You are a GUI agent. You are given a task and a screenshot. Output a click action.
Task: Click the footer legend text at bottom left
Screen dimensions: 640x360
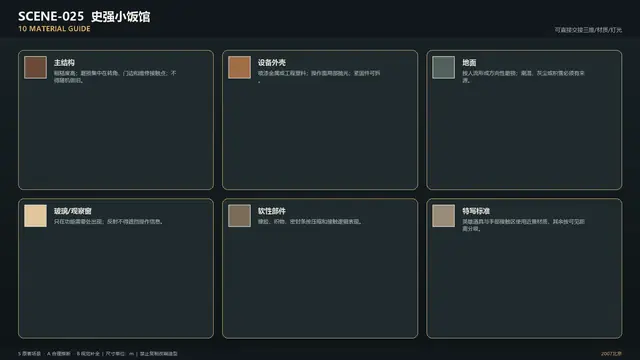[98, 353]
